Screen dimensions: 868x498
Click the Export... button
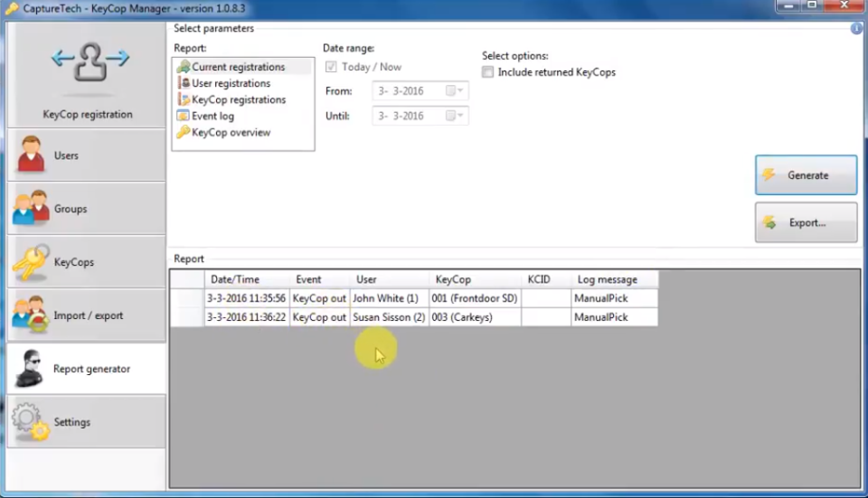tap(806, 222)
